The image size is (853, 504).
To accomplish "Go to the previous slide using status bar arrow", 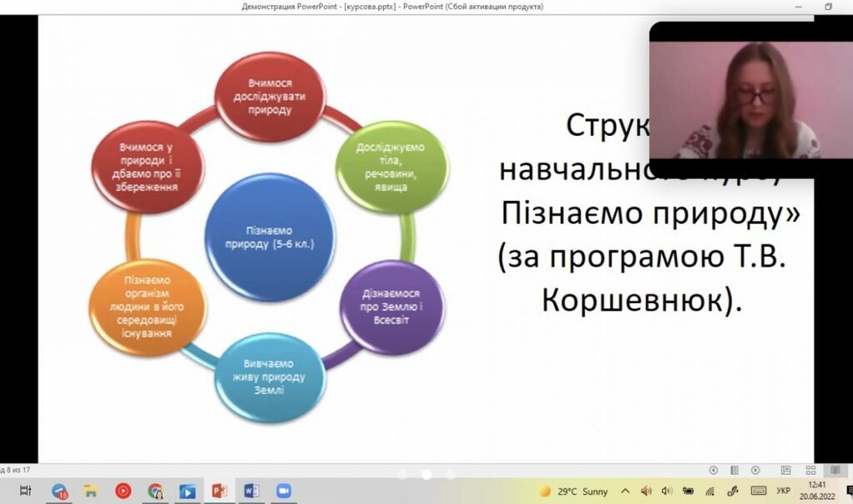I will coord(713,471).
